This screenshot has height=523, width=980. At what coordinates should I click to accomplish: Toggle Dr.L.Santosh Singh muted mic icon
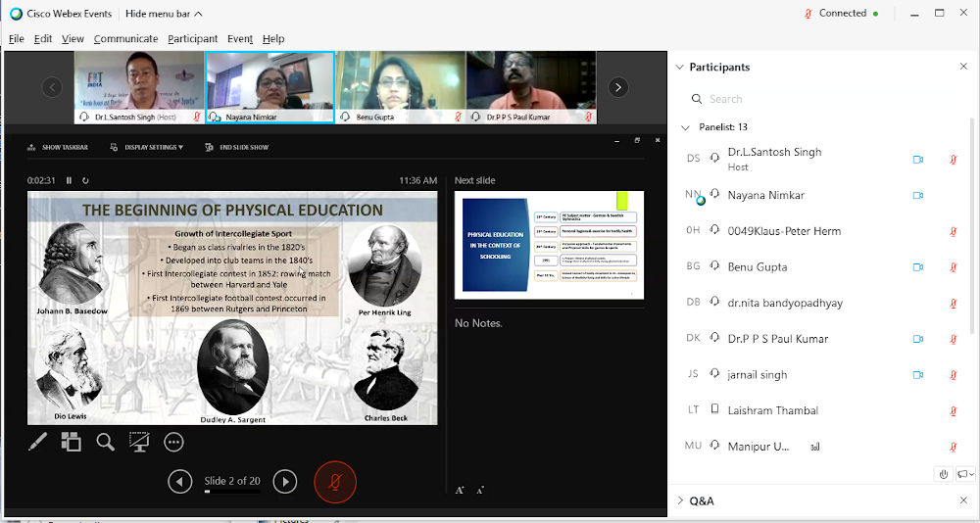(x=954, y=160)
